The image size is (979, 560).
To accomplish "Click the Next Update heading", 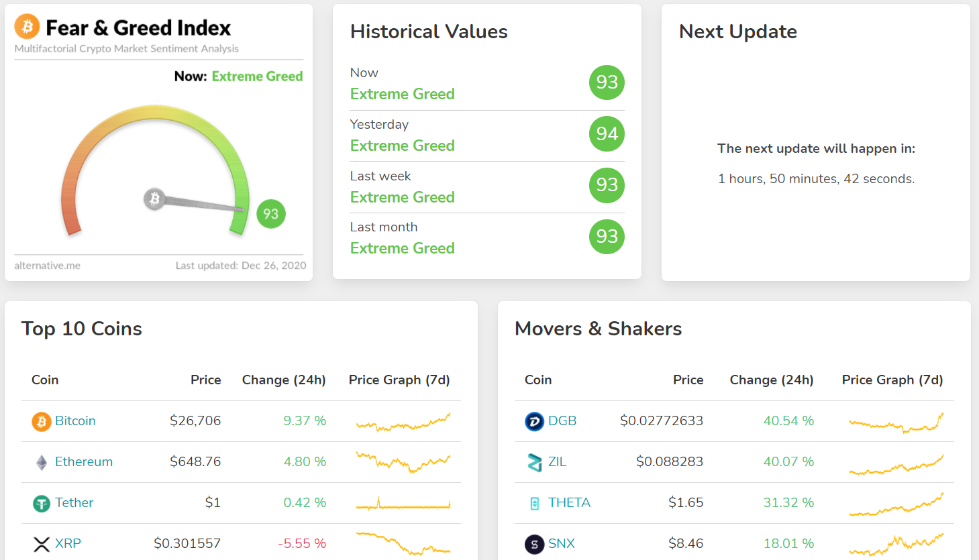I will [738, 32].
